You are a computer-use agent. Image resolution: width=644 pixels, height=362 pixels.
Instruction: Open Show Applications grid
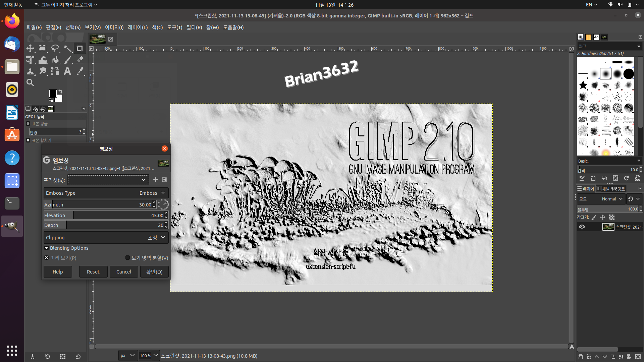(x=12, y=350)
